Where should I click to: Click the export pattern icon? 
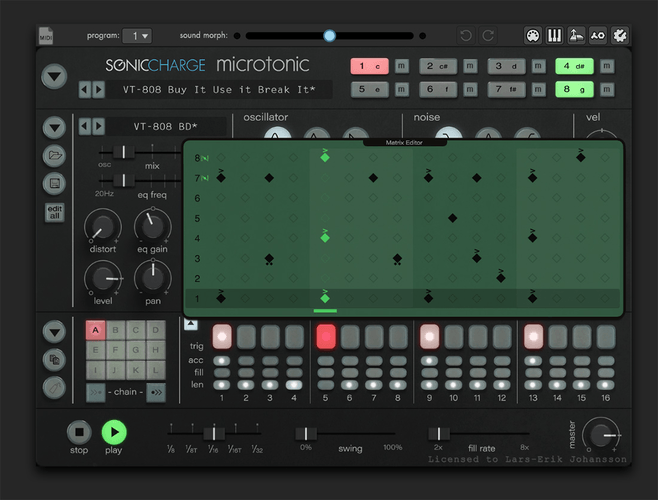point(576,36)
